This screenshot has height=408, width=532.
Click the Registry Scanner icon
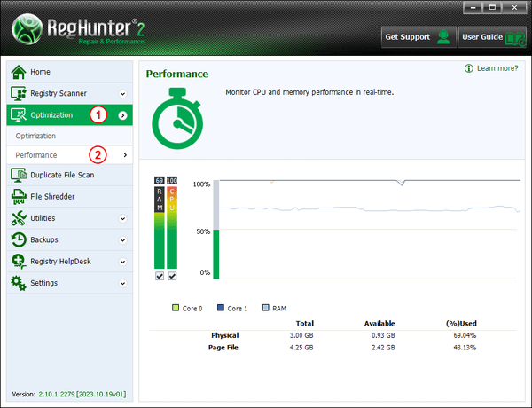pos(18,93)
